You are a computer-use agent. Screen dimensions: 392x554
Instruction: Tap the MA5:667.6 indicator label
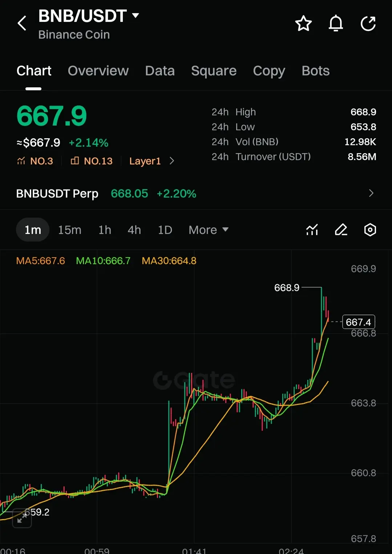(x=41, y=261)
